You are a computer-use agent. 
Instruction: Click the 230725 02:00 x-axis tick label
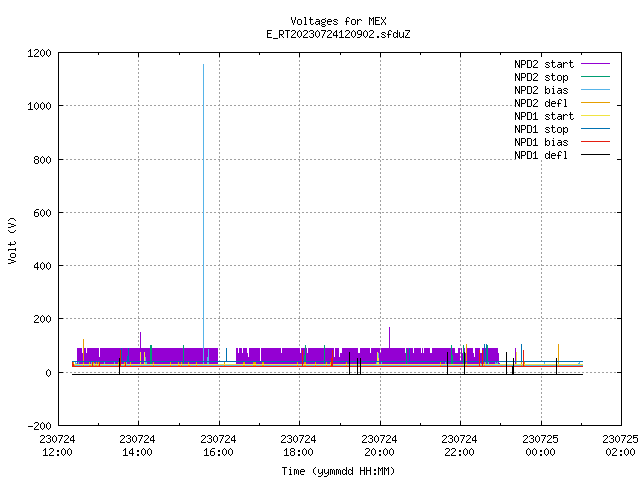pyautogui.click(x=620, y=446)
